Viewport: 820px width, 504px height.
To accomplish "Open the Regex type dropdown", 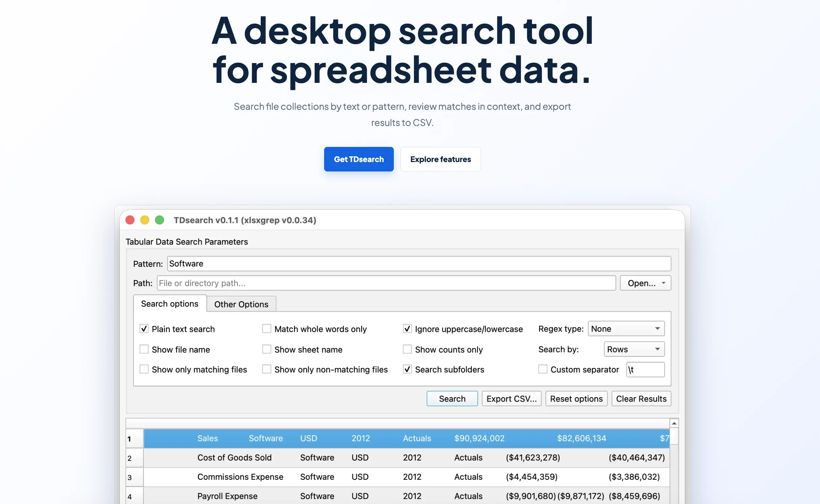I will coord(626,328).
